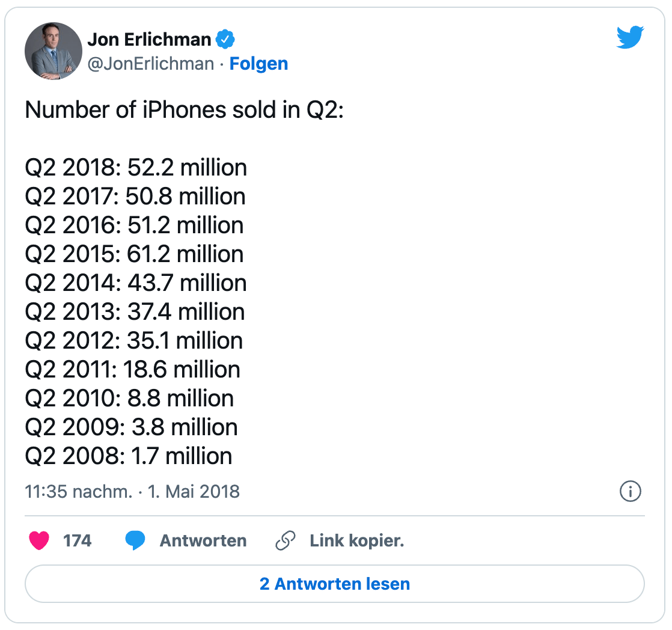The width and height of the screenshot is (672, 630).
Task: Open Jon Erlichman's profile photo
Action: click(x=53, y=51)
